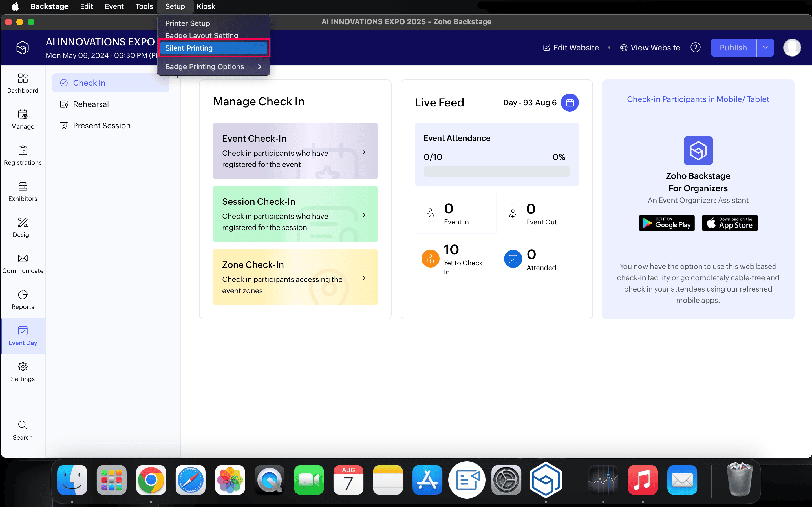Click the help question mark icon
The image size is (812, 507).
pos(695,48)
